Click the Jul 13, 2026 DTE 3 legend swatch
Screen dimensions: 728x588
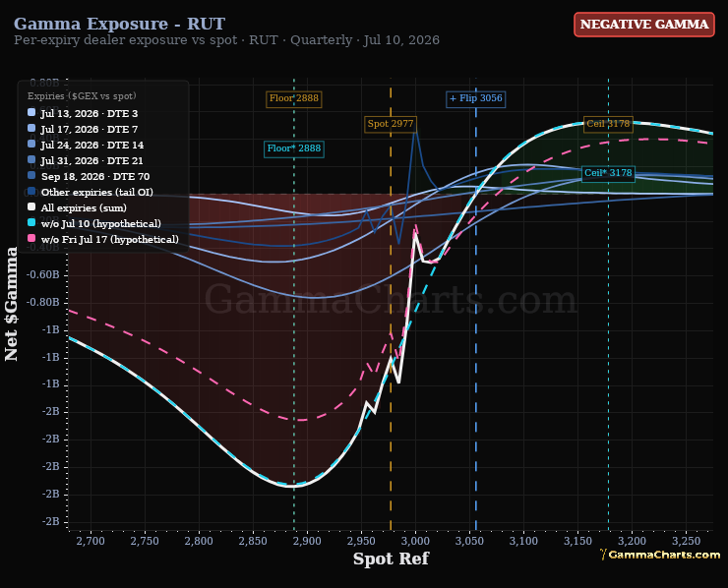[x=31, y=112]
